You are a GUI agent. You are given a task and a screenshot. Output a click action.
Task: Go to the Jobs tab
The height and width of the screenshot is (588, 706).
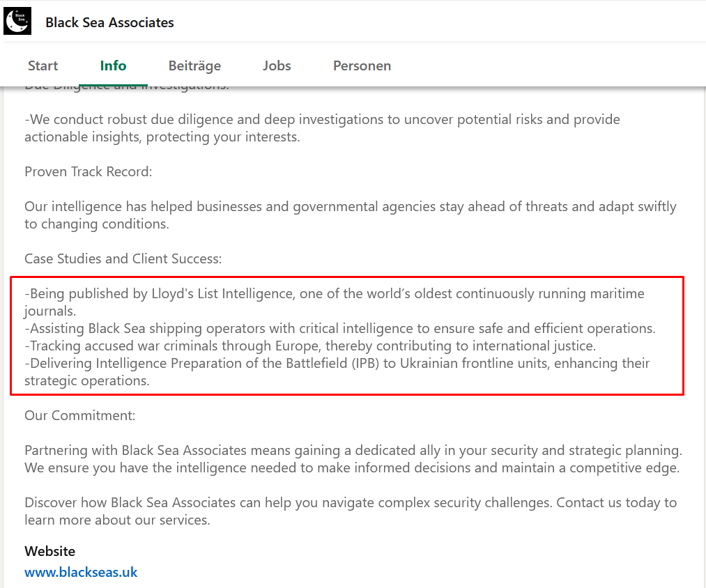point(277,65)
